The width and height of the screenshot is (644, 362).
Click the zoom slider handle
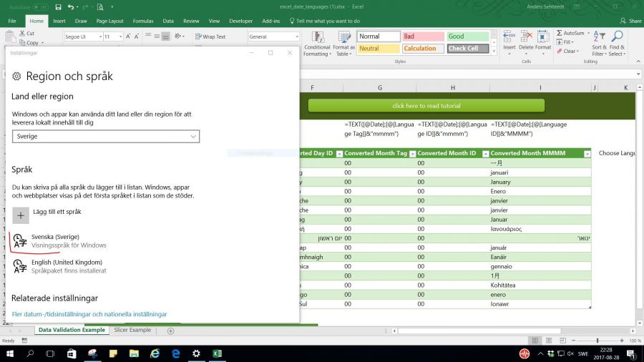(597, 341)
